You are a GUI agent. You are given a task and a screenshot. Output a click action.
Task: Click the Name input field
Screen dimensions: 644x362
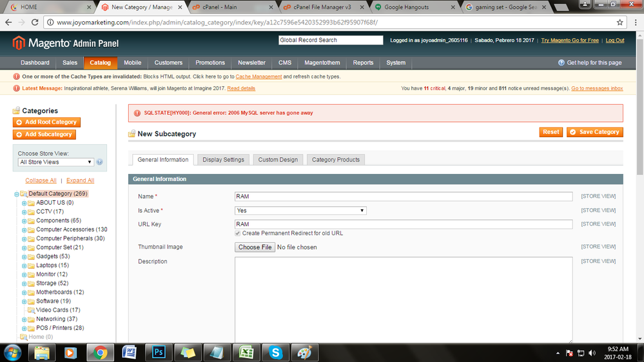[404, 196]
